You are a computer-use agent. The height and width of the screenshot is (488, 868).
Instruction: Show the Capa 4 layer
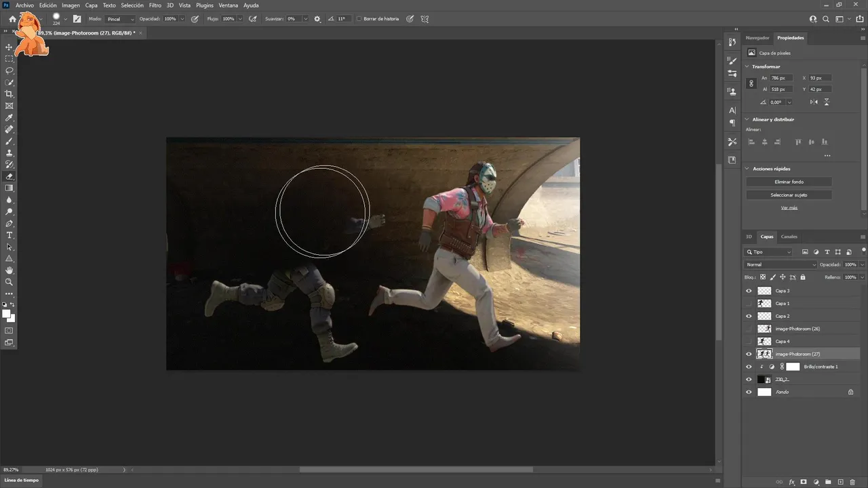tap(749, 342)
